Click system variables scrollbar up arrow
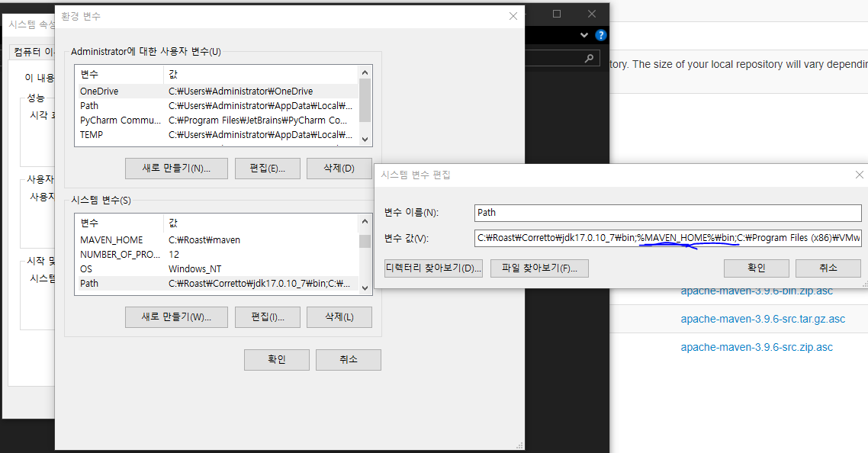Screen dimensions: 868x453 click(x=365, y=221)
